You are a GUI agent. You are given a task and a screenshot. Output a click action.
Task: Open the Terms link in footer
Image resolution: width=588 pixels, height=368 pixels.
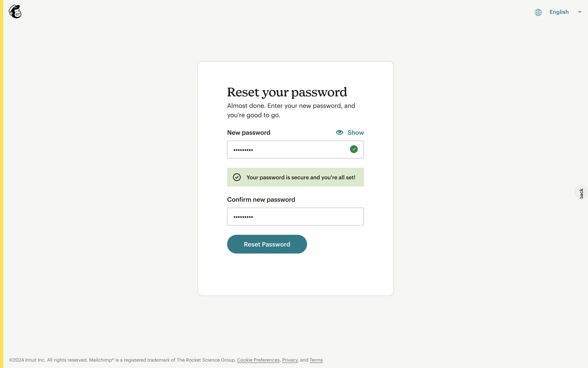(x=316, y=360)
